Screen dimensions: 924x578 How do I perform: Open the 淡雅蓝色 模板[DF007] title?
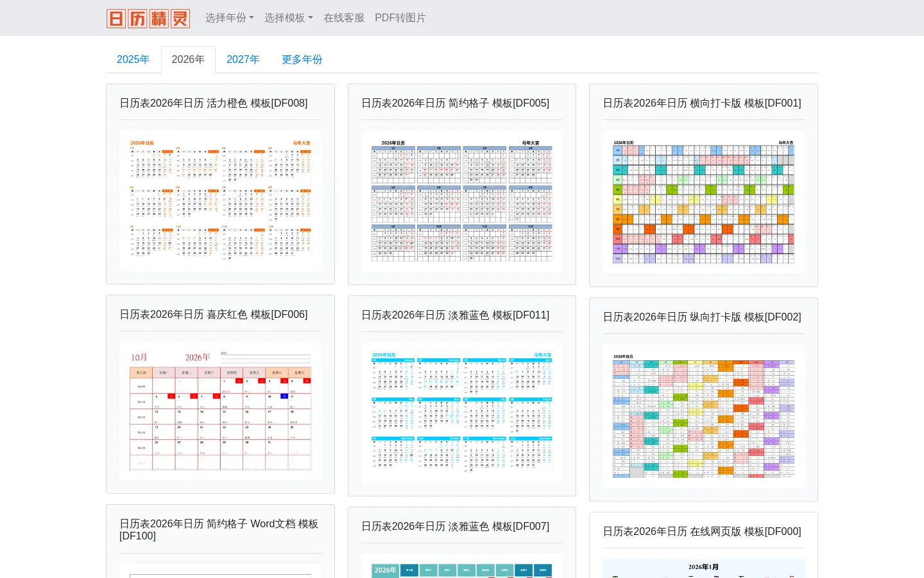[x=456, y=527]
